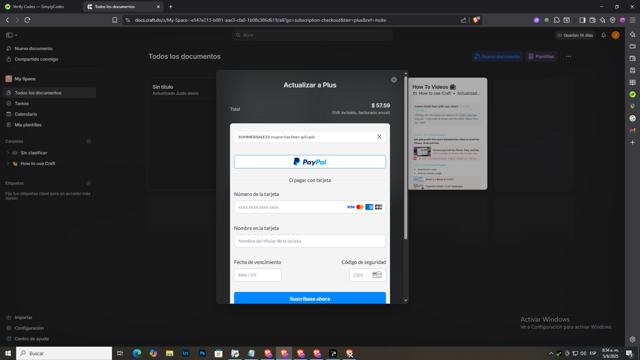Screen dimensions: 640x360
Task: Click the trial days remaining button
Action: tap(575, 36)
